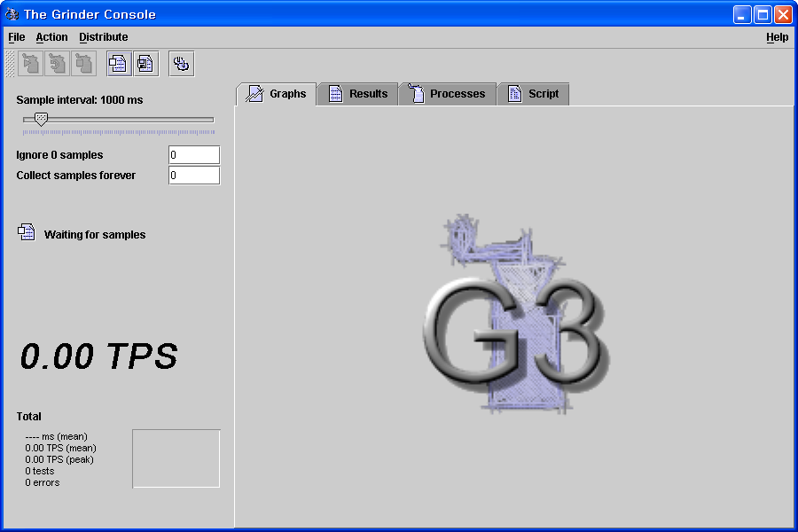Click the start collecting statistics icon
The width and height of the screenshot is (798, 532).
(119, 64)
